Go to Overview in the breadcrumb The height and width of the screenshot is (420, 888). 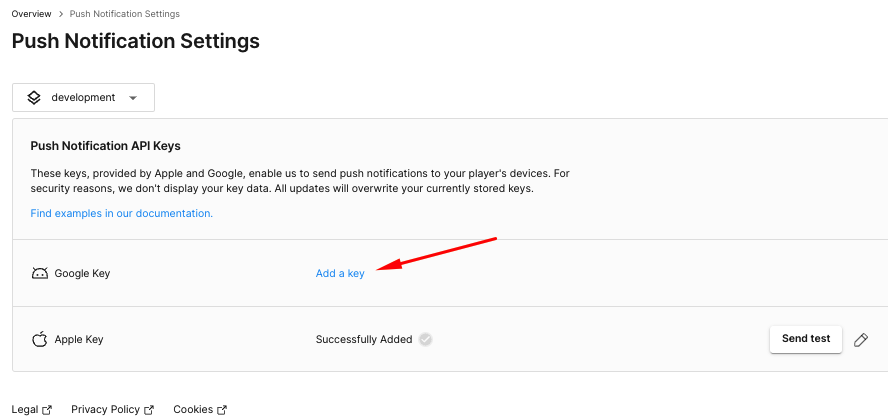click(x=31, y=14)
